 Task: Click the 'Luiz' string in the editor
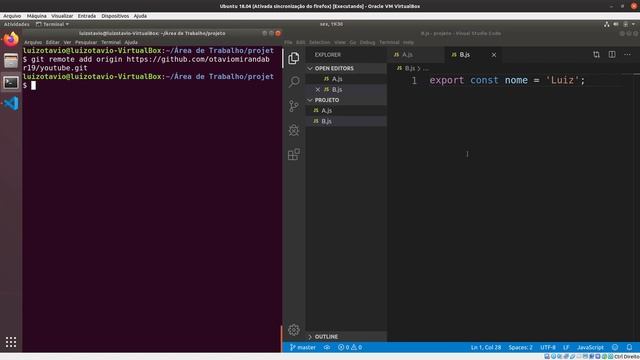[x=562, y=80]
